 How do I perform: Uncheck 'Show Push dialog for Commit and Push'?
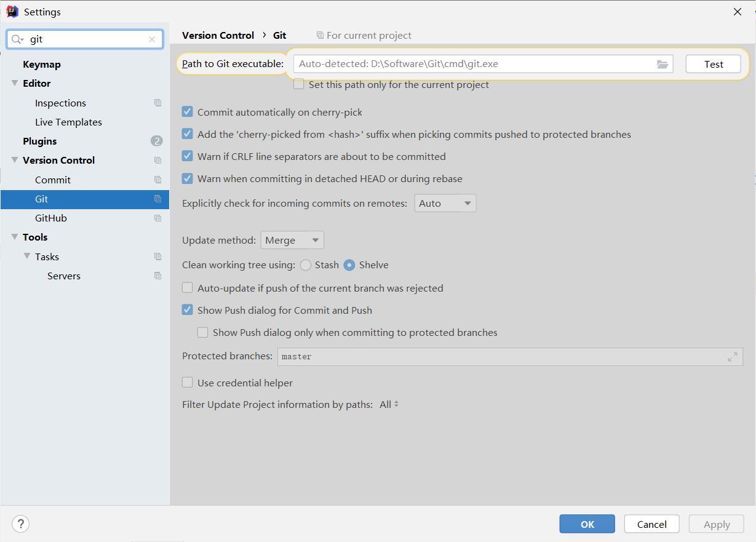coord(188,310)
